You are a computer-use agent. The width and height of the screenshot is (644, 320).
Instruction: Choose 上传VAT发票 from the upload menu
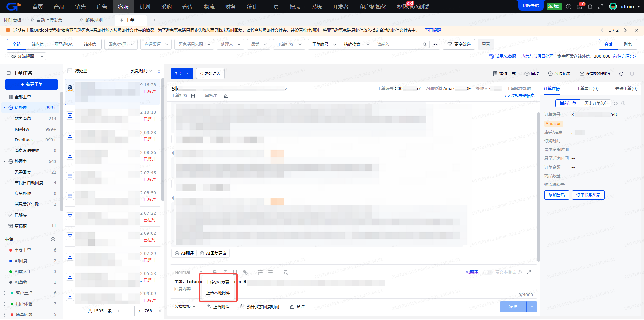point(218,282)
